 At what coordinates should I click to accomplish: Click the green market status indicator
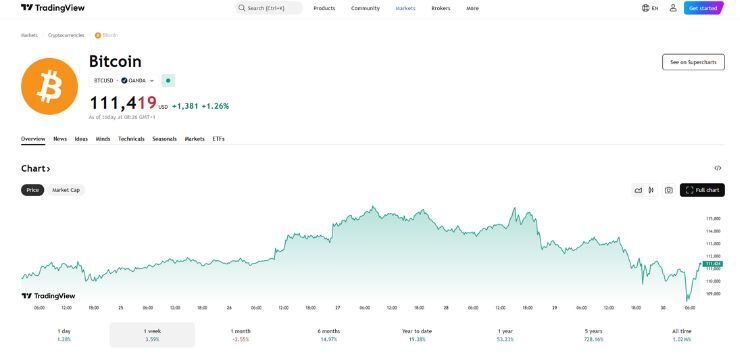coord(168,81)
